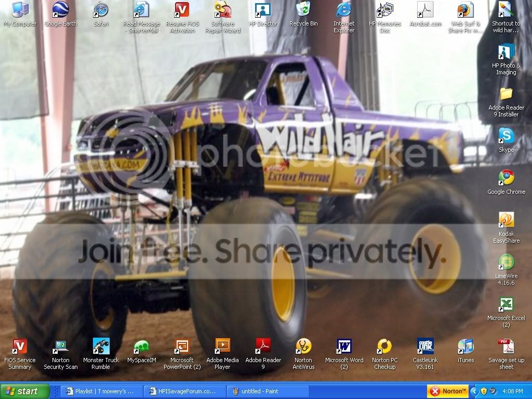The height and width of the screenshot is (399, 532).
Task: Click the Norton button in the taskbar
Action: 447,391
